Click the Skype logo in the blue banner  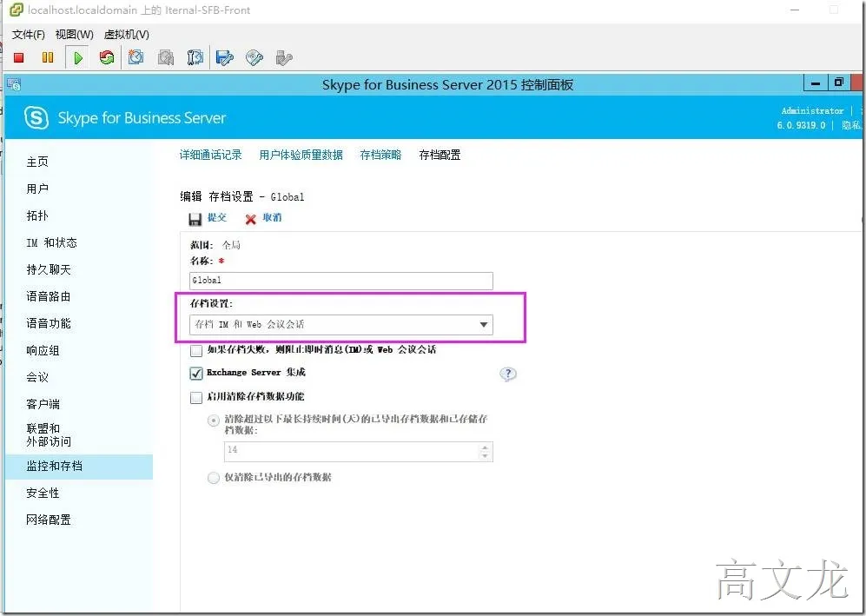[36, 117]
